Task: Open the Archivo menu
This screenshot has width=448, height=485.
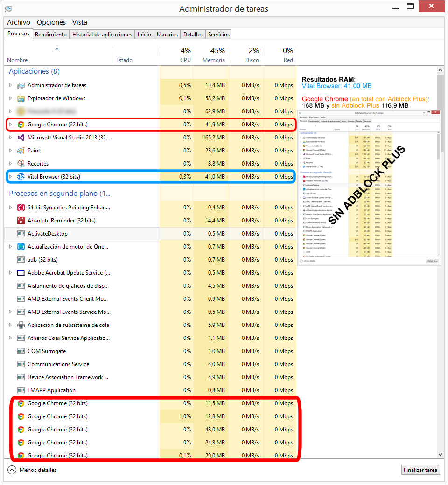Action: [x=19, y=22]
